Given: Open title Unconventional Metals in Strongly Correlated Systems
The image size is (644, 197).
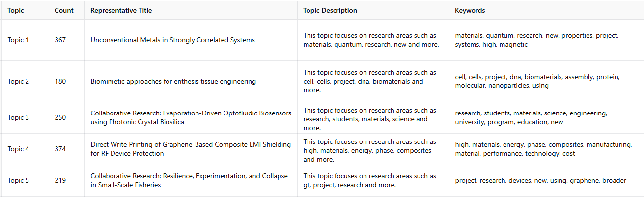Looking at the screenshot, I should pyautogui.click(x=172, y=40).
